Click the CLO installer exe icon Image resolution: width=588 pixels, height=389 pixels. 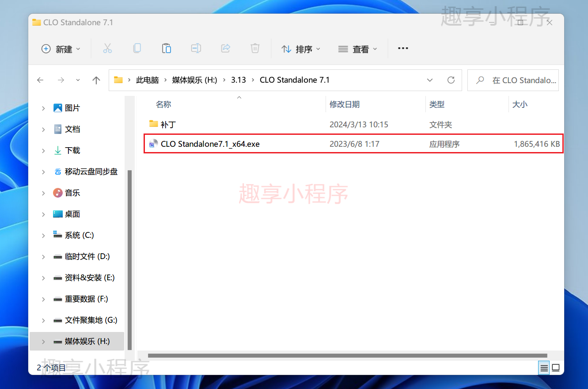click(153, 144)
